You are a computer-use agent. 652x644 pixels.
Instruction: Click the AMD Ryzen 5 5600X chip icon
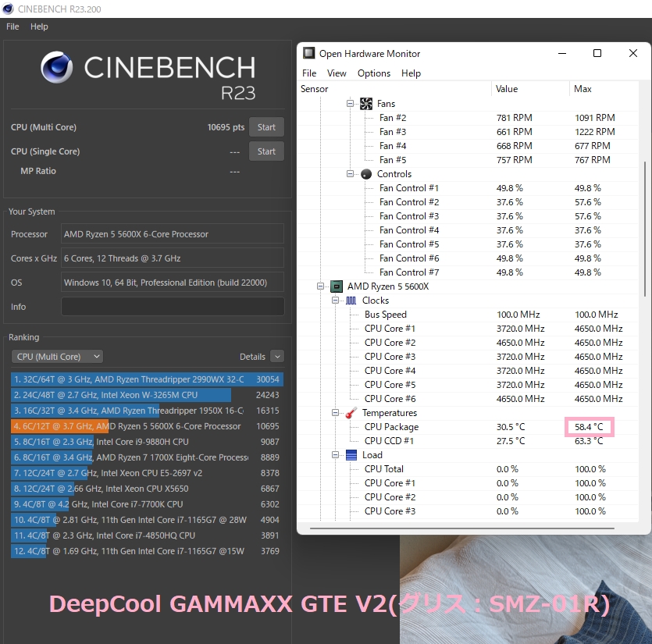(x=337, y=286)
